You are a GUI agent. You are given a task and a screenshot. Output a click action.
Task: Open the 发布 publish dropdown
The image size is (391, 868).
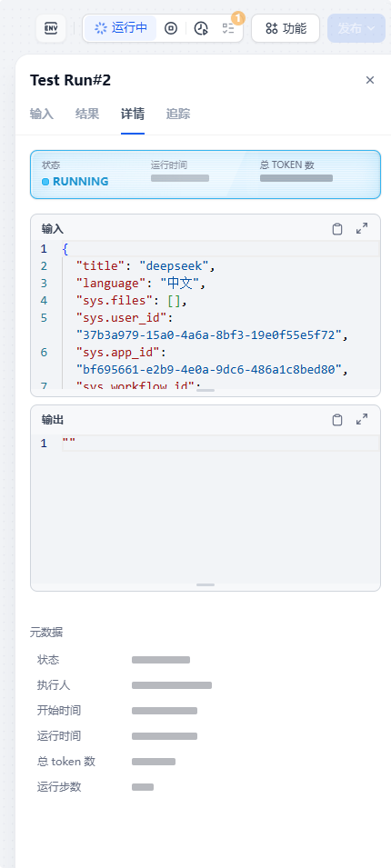[356, 28]
